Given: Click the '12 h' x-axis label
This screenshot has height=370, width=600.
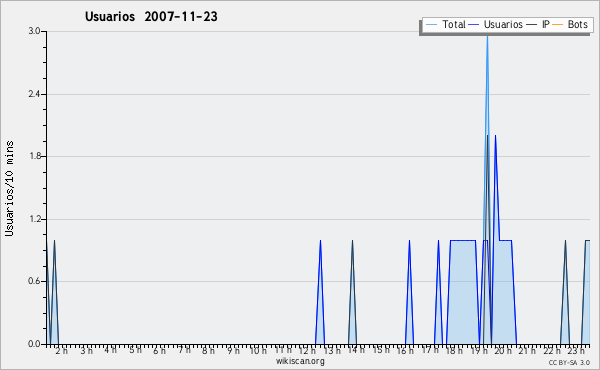Looking at the screenshot, I should click(x=307, y=350).
